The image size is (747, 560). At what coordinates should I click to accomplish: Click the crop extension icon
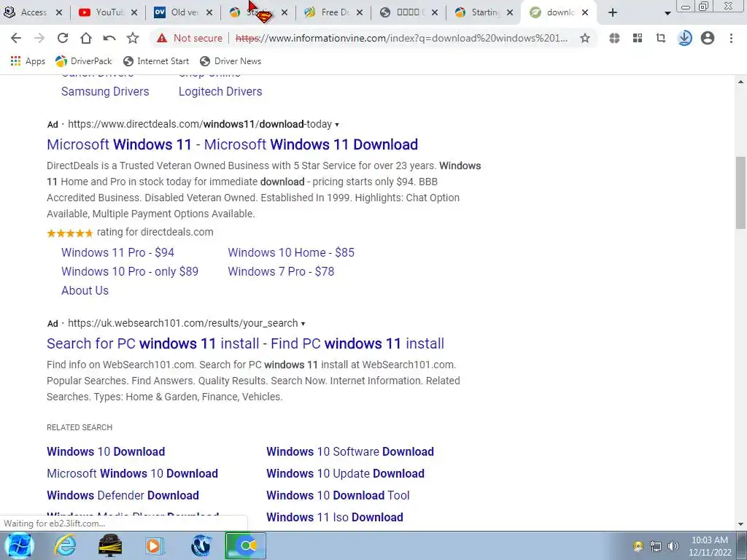click(661, 38)
